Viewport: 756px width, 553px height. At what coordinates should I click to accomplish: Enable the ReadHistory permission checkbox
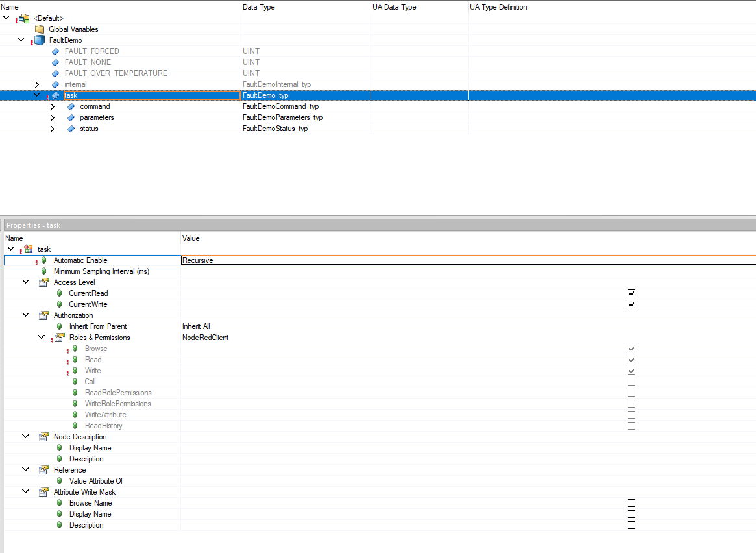(x=631, y=426)
